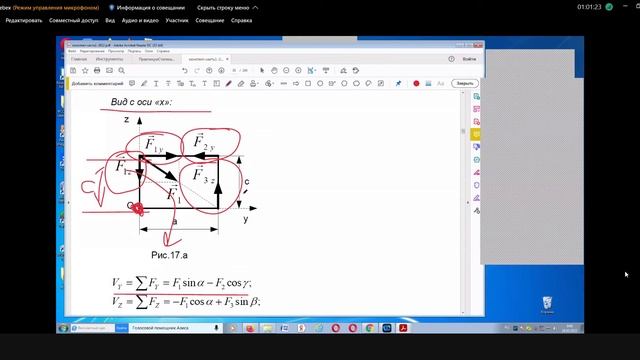The image size is (640, 360).
Task: Click the microphone icon in Alisa bar
Action: click(216, 328)
